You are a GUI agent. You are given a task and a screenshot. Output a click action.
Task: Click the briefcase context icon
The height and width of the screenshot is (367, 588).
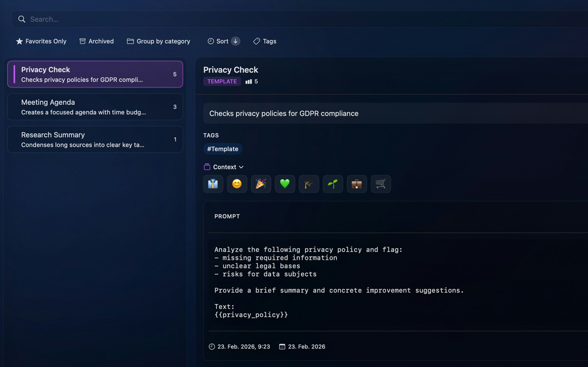click(x=357, y=184)
